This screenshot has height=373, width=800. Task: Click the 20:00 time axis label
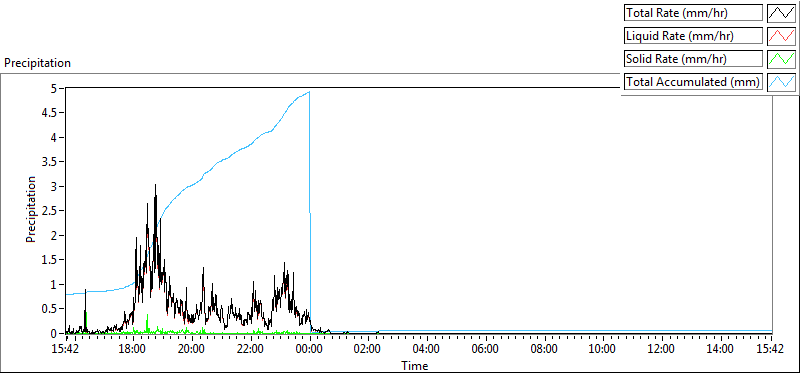(192, 350)
